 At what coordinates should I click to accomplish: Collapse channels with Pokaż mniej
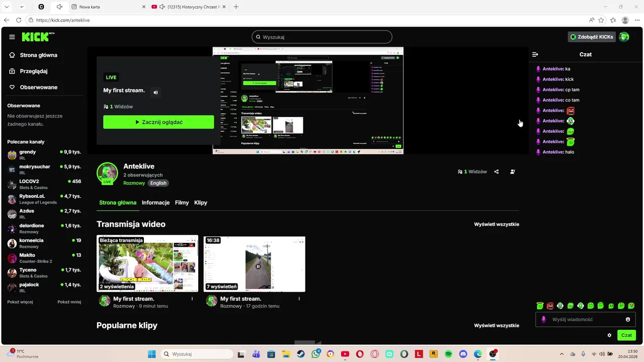[x=69, y=302]
